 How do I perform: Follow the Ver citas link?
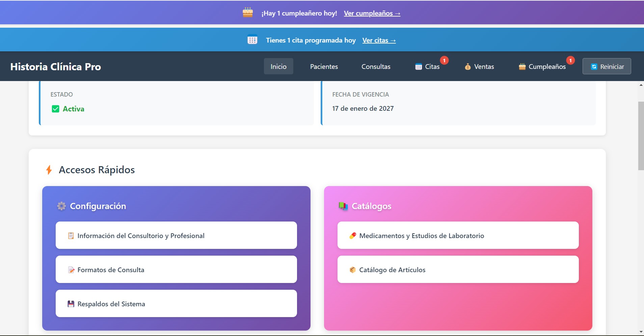[379, 40]
